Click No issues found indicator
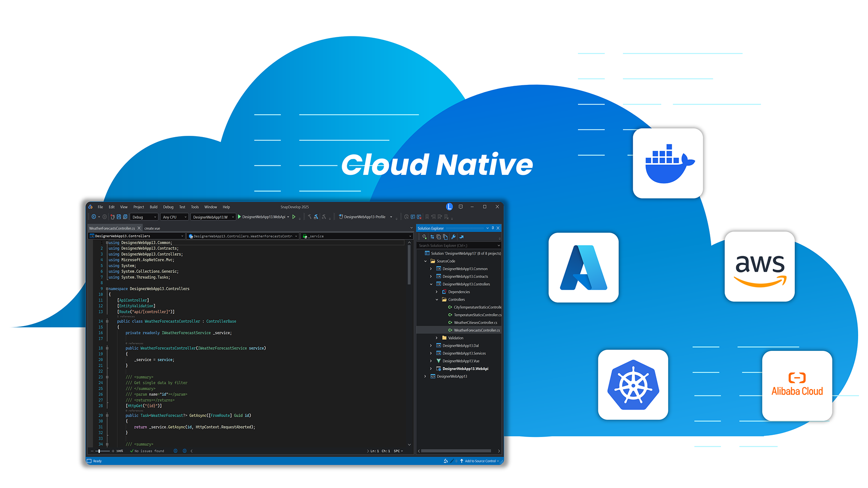 [147, 451]
